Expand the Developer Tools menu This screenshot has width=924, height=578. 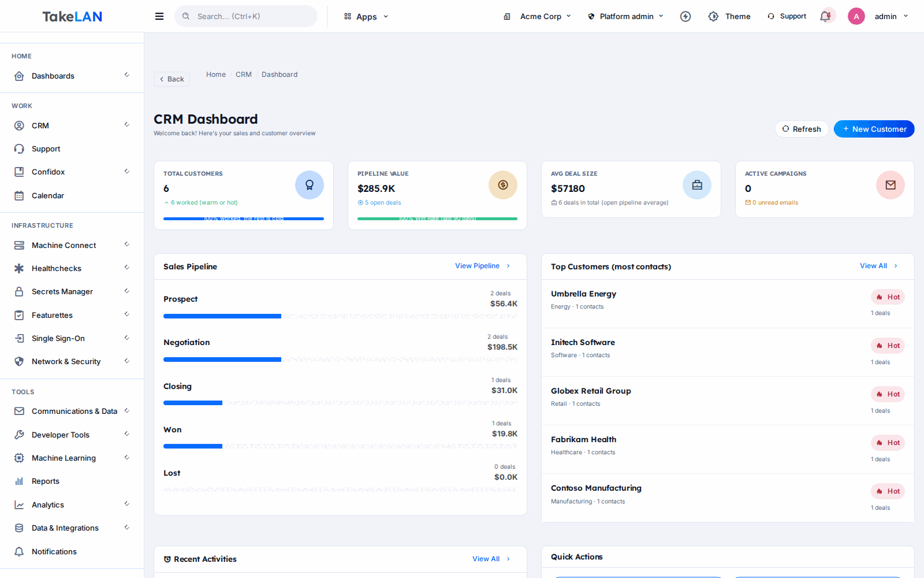point(72,435)
